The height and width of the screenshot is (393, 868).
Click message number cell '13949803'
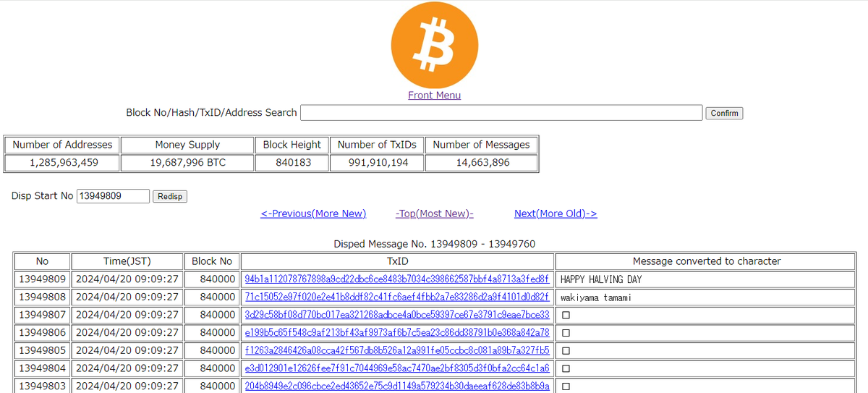(42, 386)
